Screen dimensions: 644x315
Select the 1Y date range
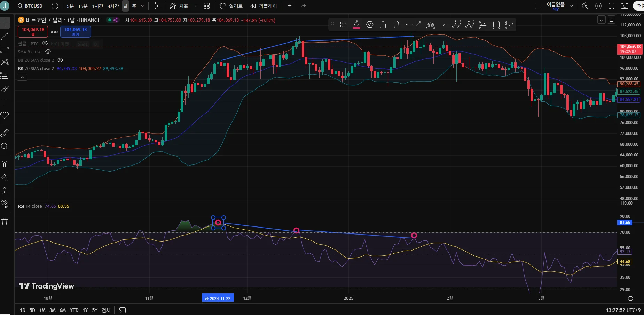pyautogui.click(x=85, y=310)
